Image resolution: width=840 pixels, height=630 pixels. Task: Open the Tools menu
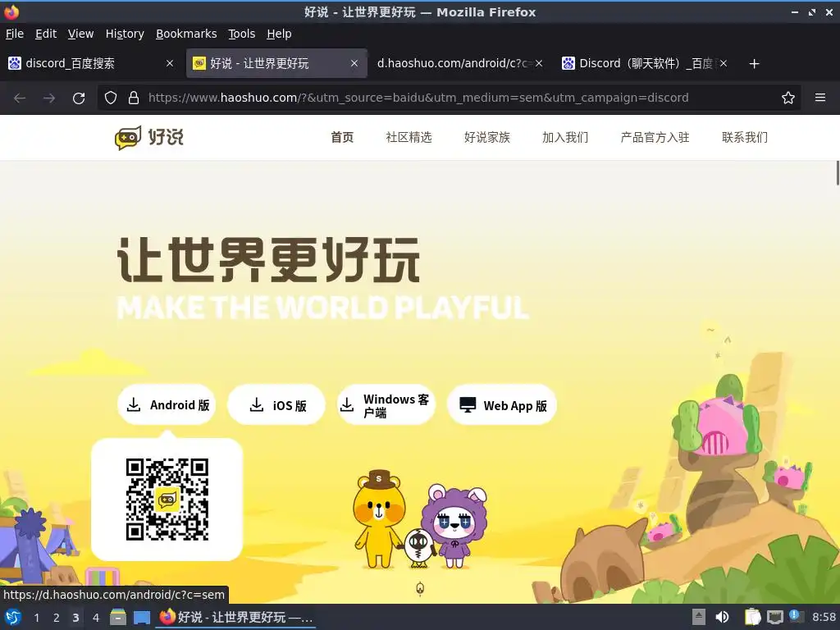[242, 34]
